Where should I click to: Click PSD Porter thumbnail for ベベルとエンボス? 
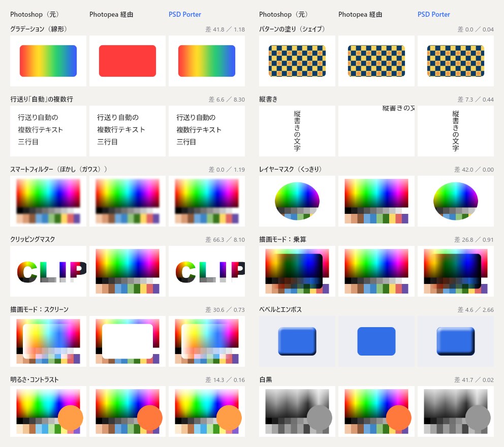point(455,341)
